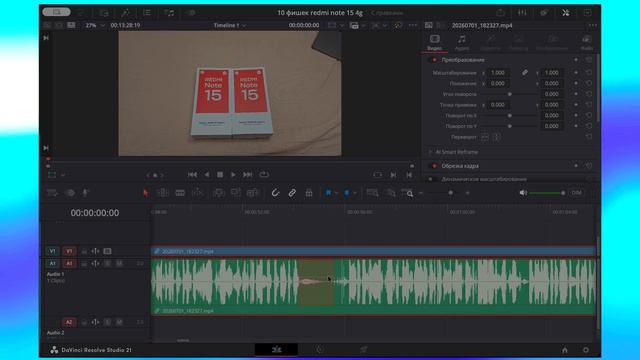Viewport: 640px width, 360px height.
Task: Choose the Blade edit mode tool
Action: (x=180, y=193)
